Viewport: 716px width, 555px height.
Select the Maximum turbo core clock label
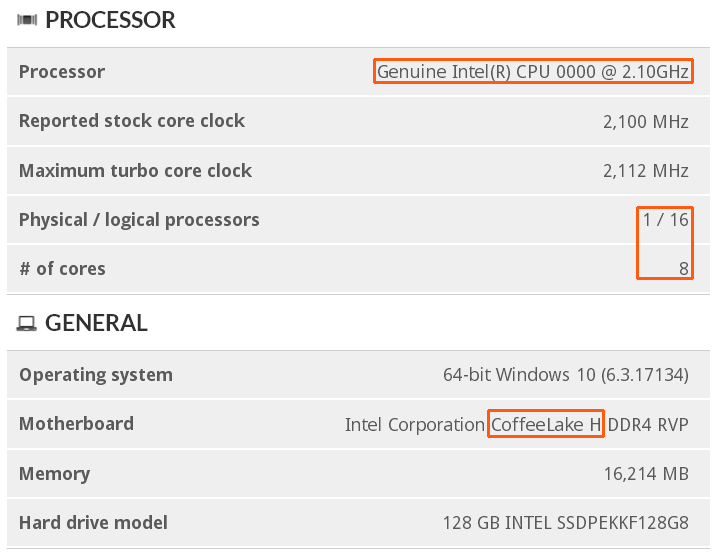(x=135, y=170)
